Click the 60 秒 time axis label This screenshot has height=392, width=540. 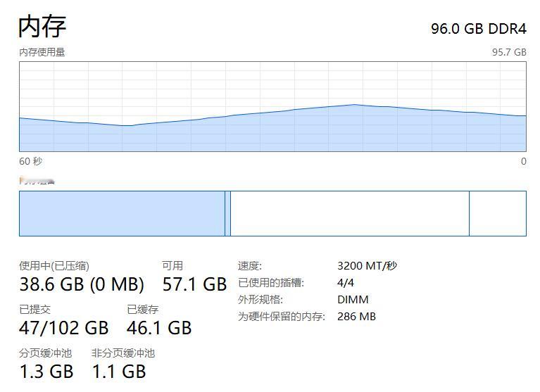(x=31, y=161)
